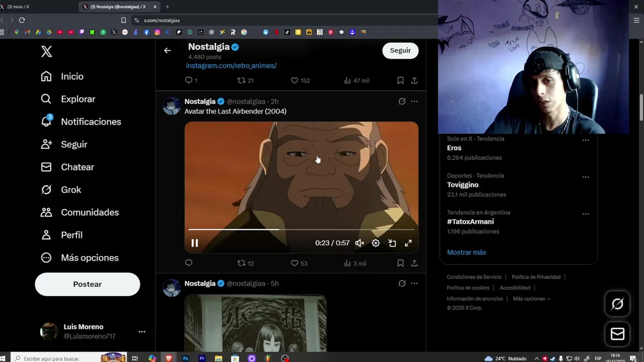Image resolution: width=644 pixels, height=362 pixels.
Task: Open Explorar in sidebar
Action: tap(68, 99)
